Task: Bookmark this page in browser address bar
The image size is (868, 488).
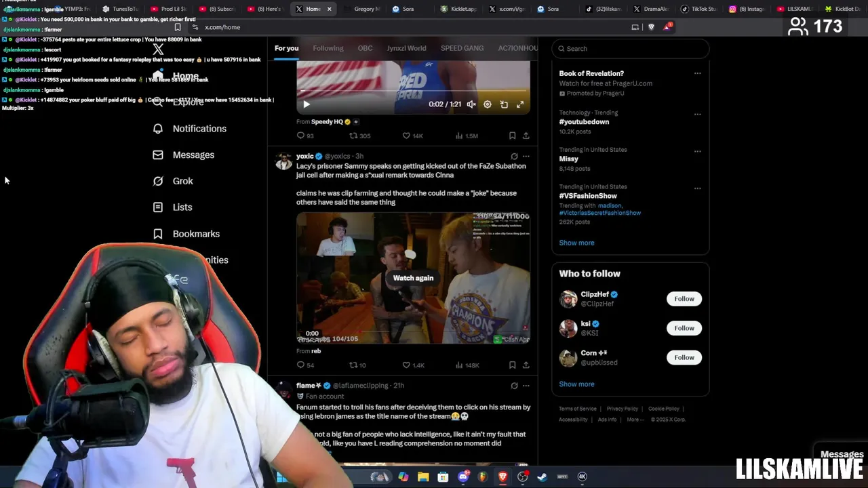Action: click(x=178, y=27)
